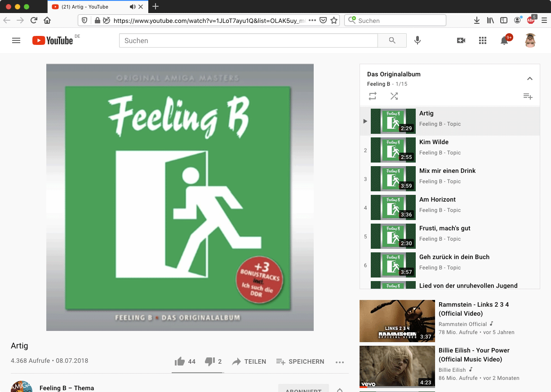The width and height of the screenshot is (551, 392).
Task: Save the video via SPEICHERN
Action: tap(300, 361)
